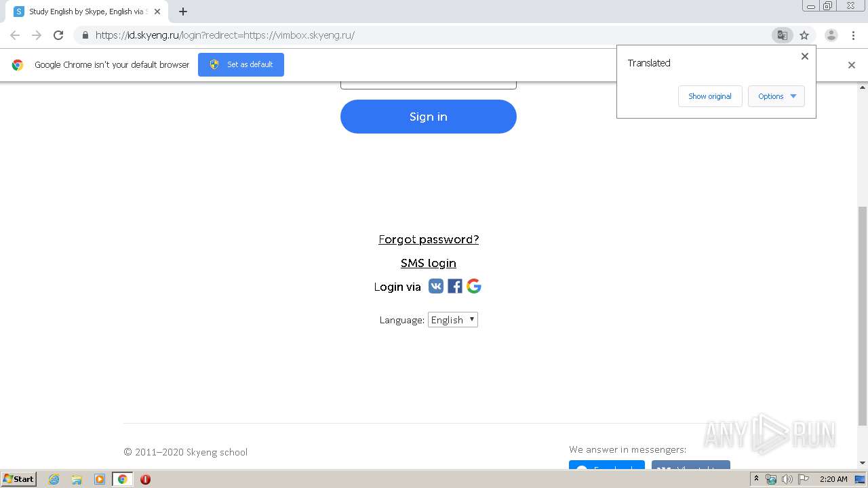
Task: Click the scrollbar down arrow
Action: point(863,463)
